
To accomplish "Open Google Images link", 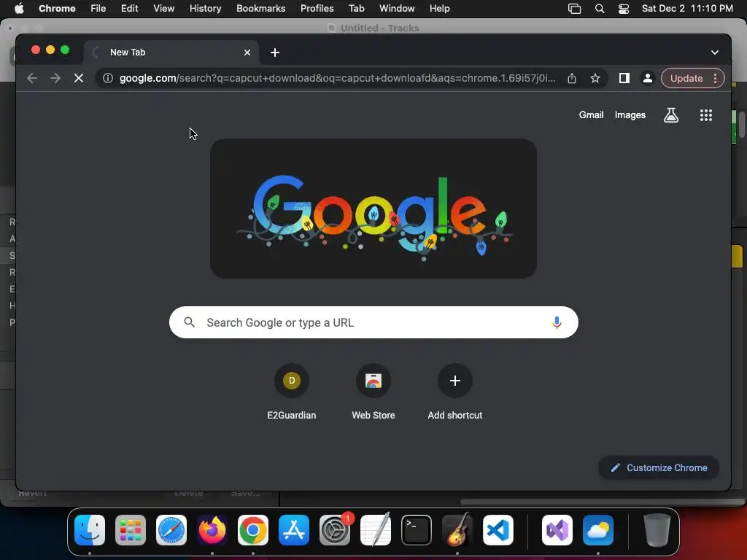I will 630,114.
